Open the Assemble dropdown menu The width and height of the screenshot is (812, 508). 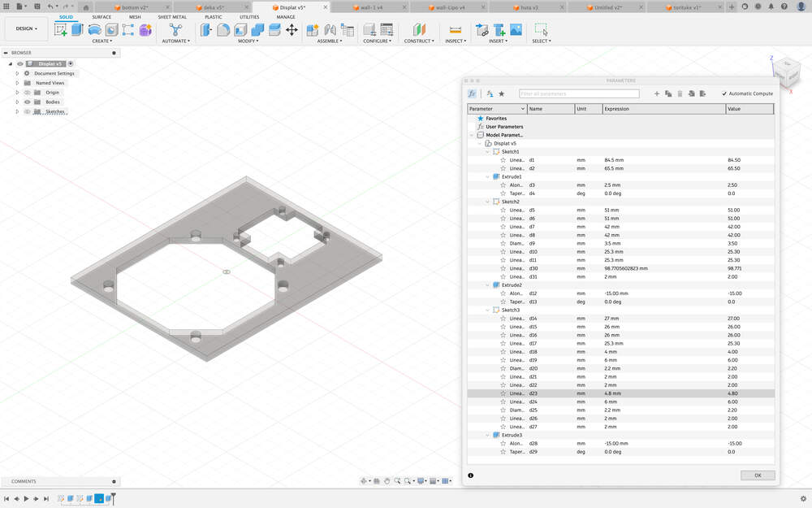click(330, 41)
